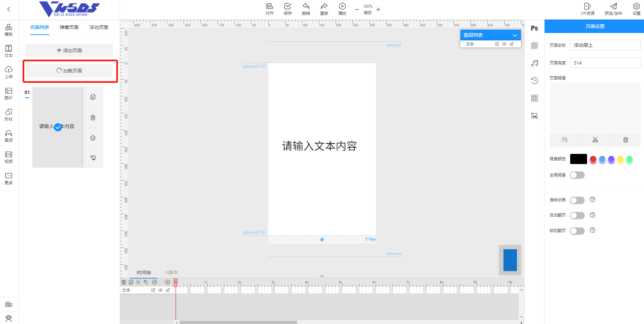Open help for 滑帧动画
Screen dimensions: 644x324
click(x=593, y=199)
